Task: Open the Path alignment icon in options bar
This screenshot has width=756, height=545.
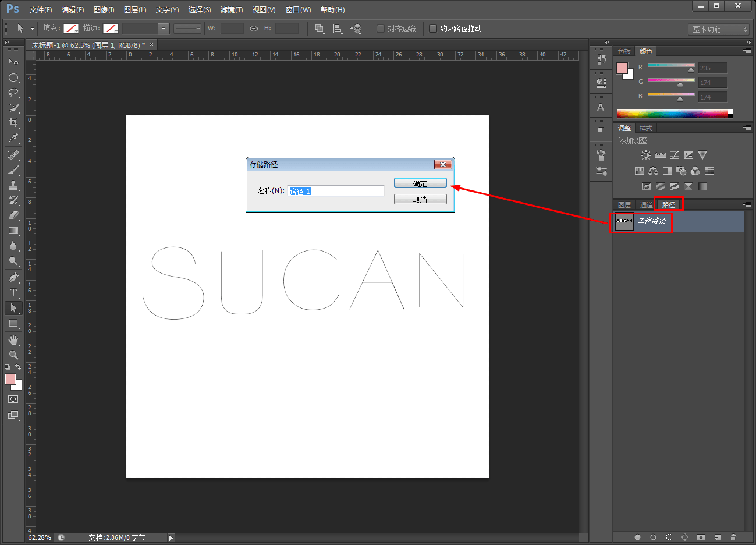Action: pyautogui.click(x=338, y=29)
